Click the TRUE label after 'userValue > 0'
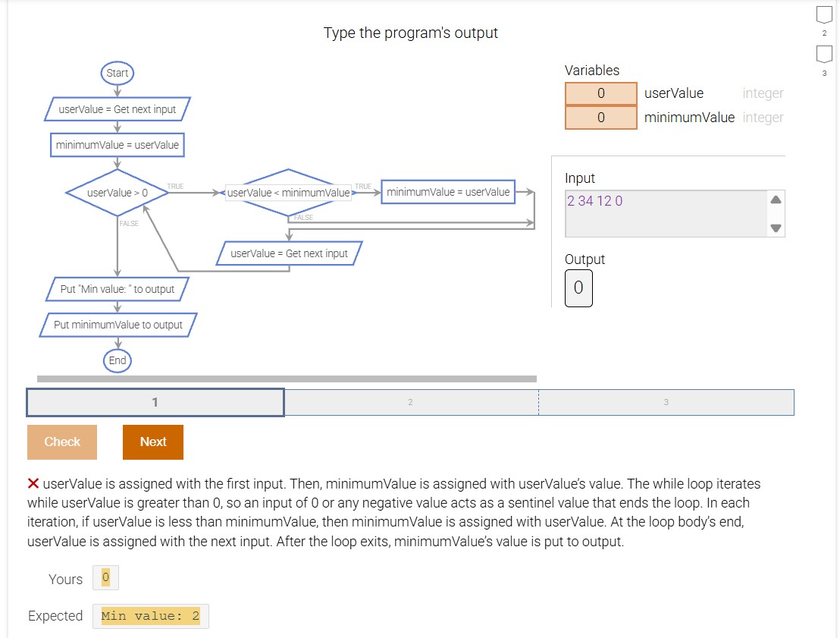This screenshot has width=840, height=638. pos(175,186)
